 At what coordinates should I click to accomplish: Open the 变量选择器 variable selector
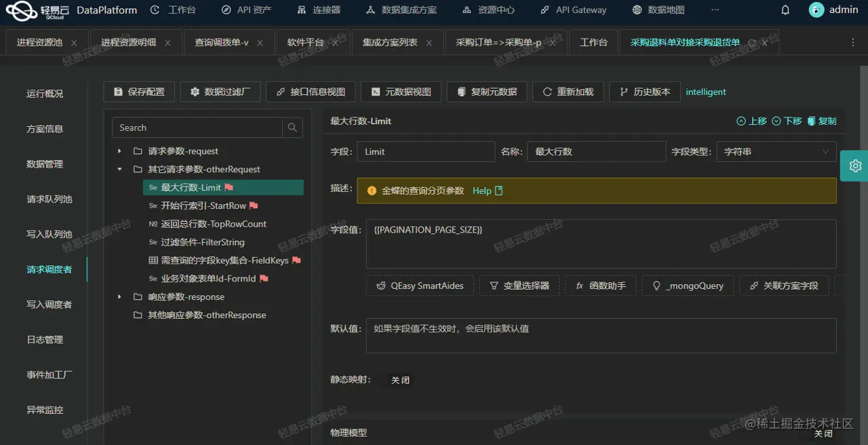tap(519, 286)
